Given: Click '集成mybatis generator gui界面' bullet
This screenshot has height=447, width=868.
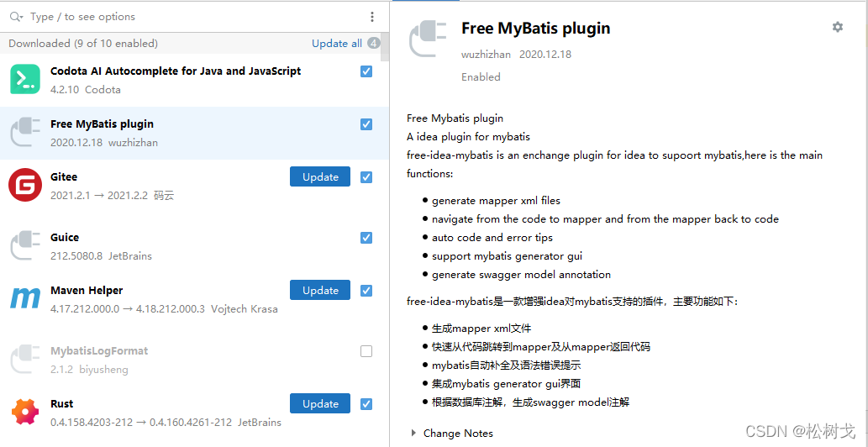Looking at the screenshot, I should pyautogui.click(x=506, y=383).
